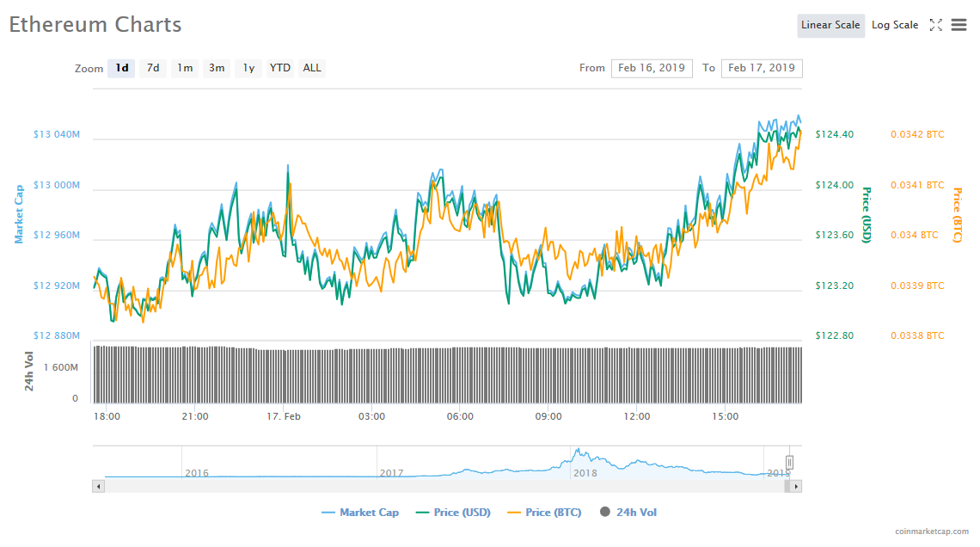Click the navigator scroll left arrow

tap(98, 486)
